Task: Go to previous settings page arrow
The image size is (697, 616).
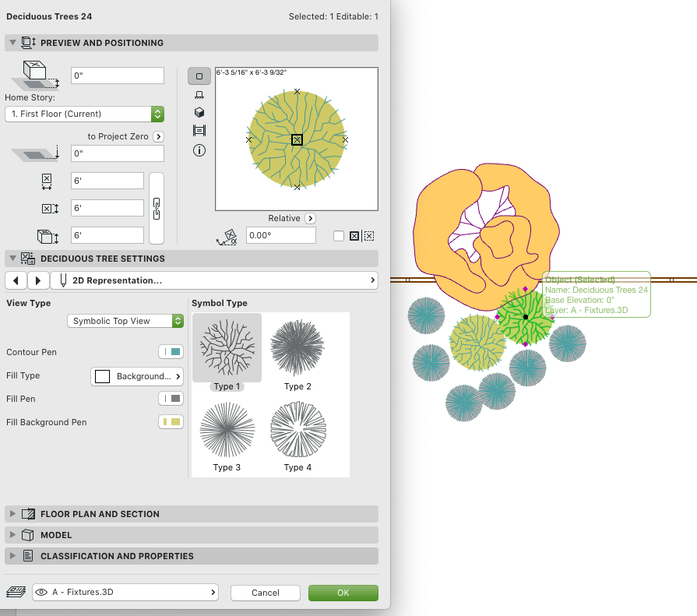Action: pos(16,280)
